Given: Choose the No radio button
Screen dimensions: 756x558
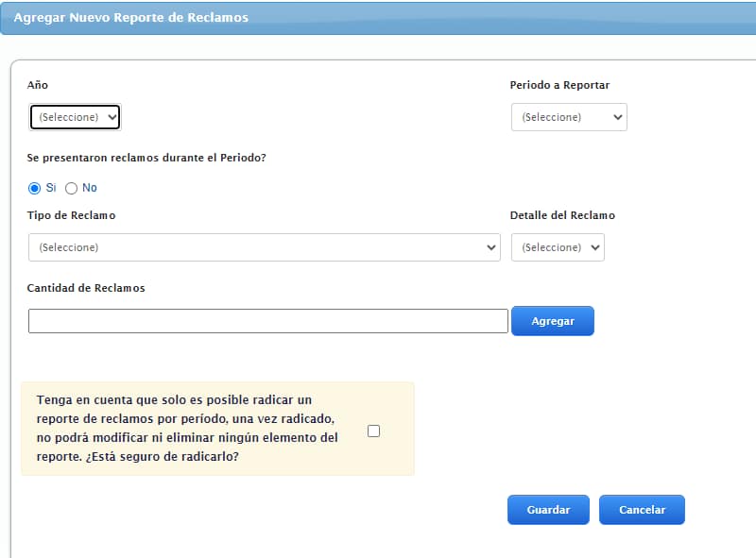Looking at the screenshot, I should (x=71, y=188).
